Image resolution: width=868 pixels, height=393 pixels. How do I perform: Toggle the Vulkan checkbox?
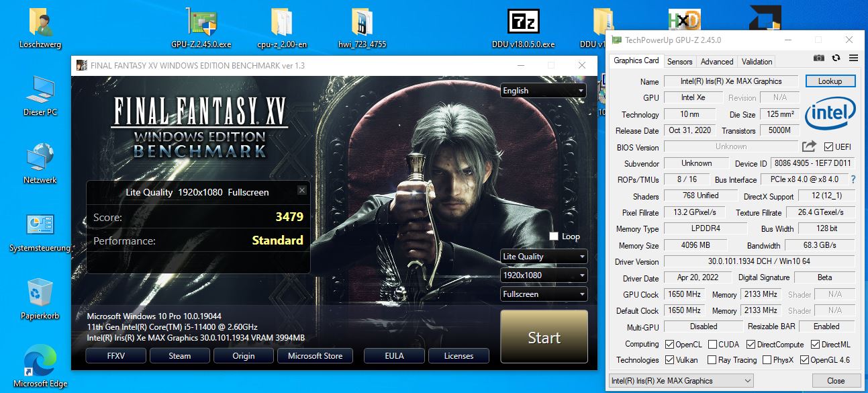(669, 360)
